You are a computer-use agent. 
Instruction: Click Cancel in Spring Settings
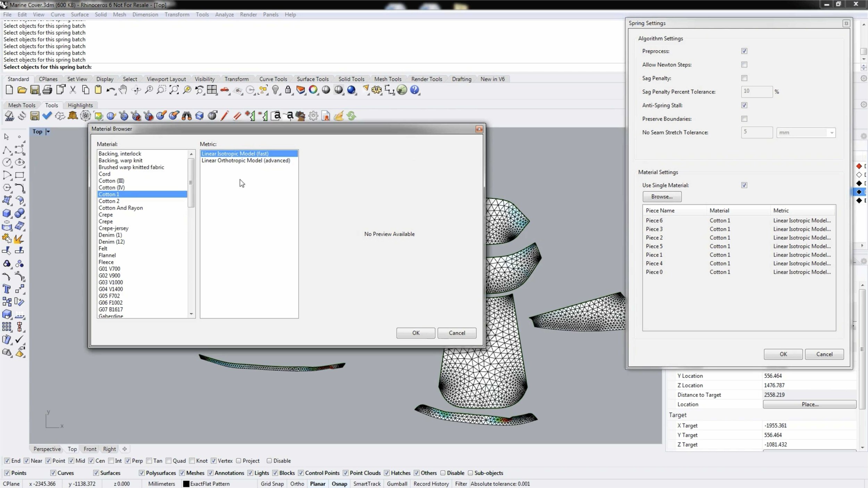point(824,354)
